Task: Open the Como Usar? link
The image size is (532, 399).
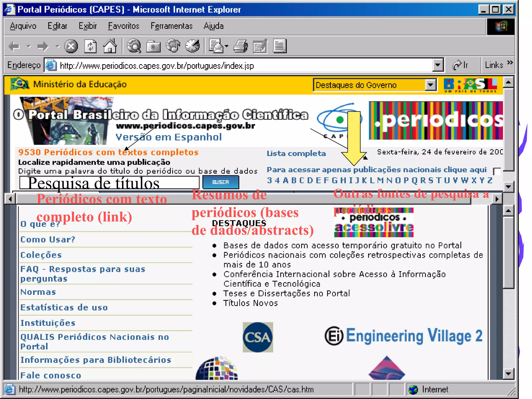Action: 48,239
